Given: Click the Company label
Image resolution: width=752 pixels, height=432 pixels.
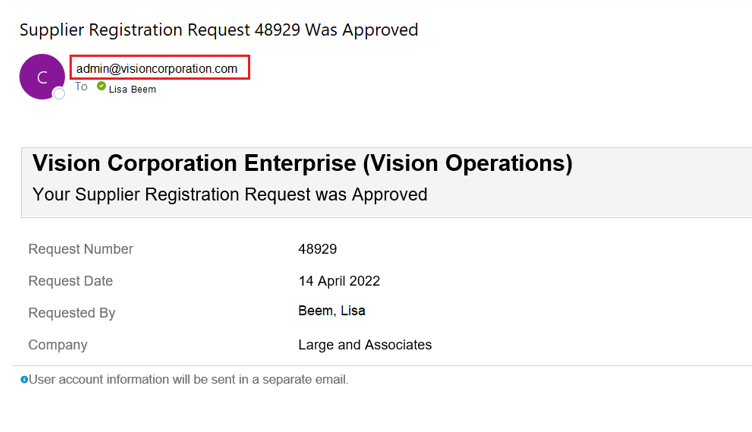Looking at the screenshot, I should [x=58, y=345].
